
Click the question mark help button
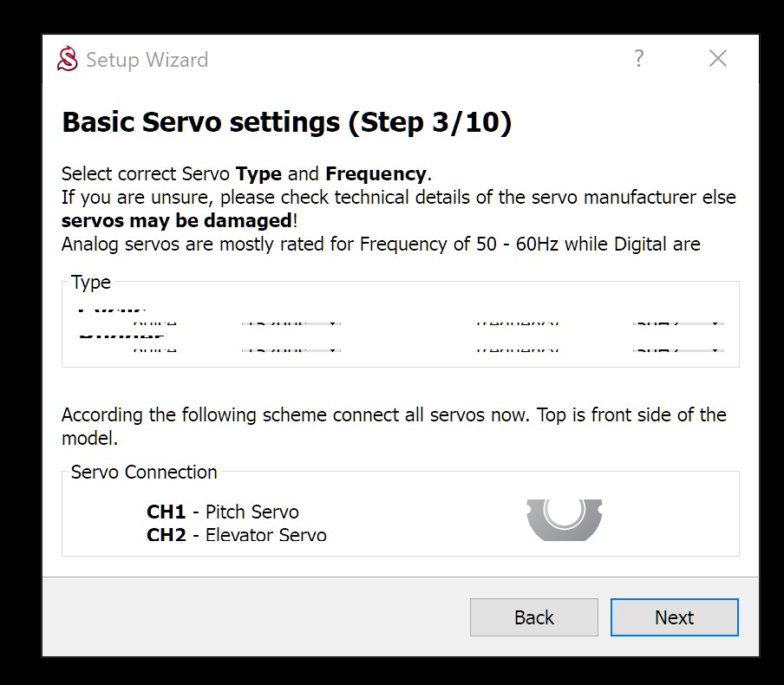(639, 59)
